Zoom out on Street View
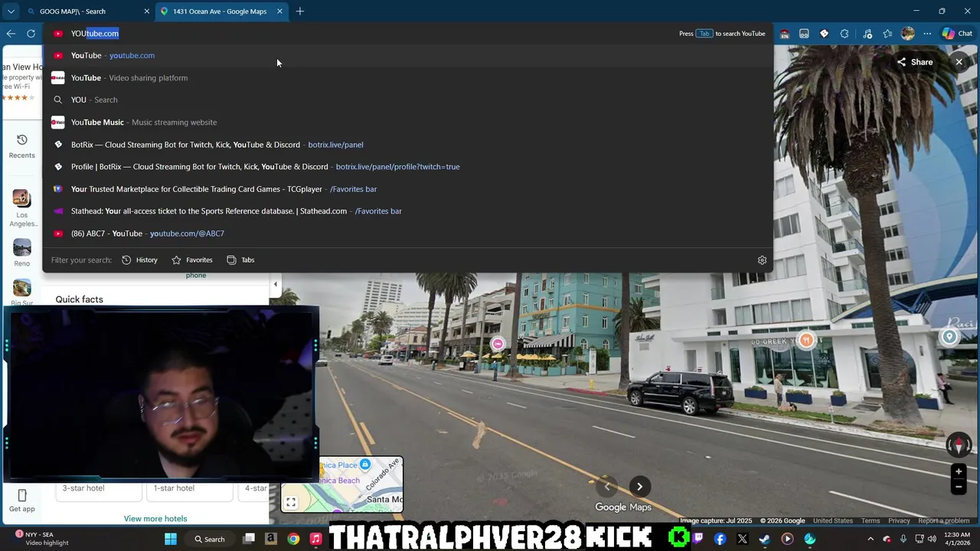The height and width of the screenshot is (551, 980). pyautogui.click(x=958, y=487)
